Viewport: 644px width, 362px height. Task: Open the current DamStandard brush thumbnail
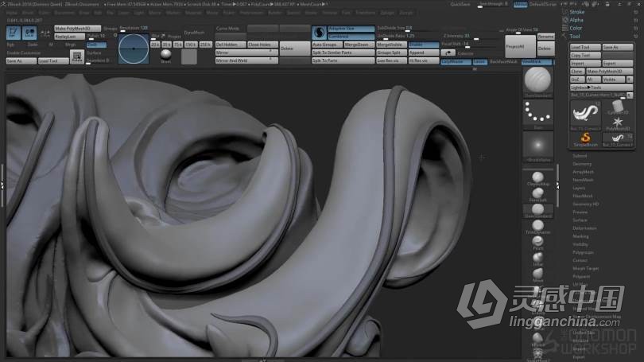(x=537, y=80)
